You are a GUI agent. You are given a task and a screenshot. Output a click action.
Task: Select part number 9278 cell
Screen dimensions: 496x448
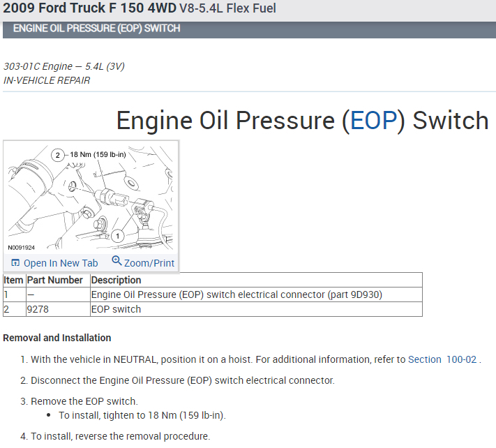pos(58,309)
